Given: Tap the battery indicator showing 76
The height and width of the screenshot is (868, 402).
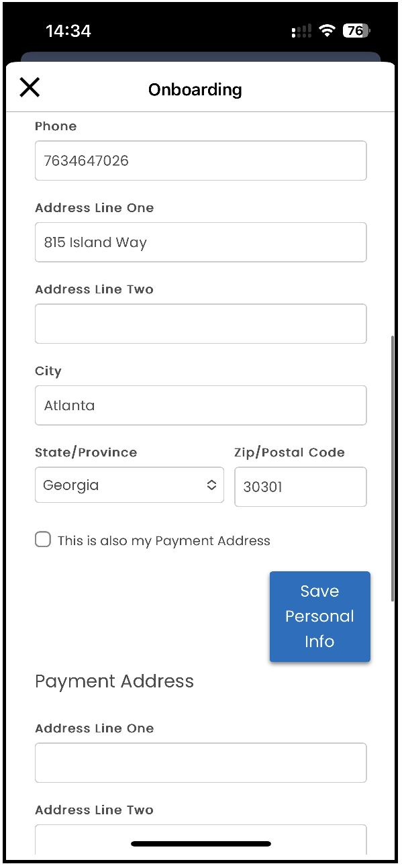Looking at the screenshot, I should (x=357, y=31).
